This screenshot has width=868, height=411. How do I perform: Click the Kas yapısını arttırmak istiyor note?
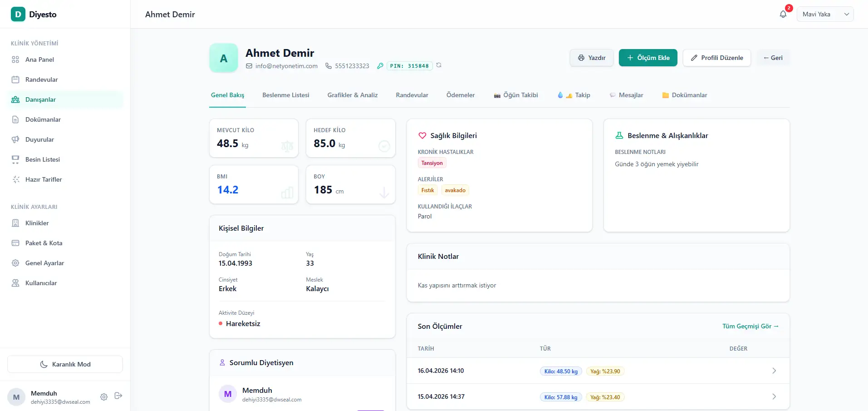coord(457,285)
